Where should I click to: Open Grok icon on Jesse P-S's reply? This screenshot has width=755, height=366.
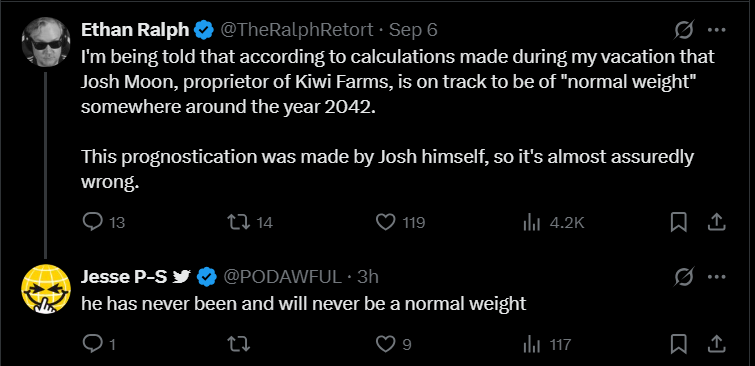tap(684, 277)
